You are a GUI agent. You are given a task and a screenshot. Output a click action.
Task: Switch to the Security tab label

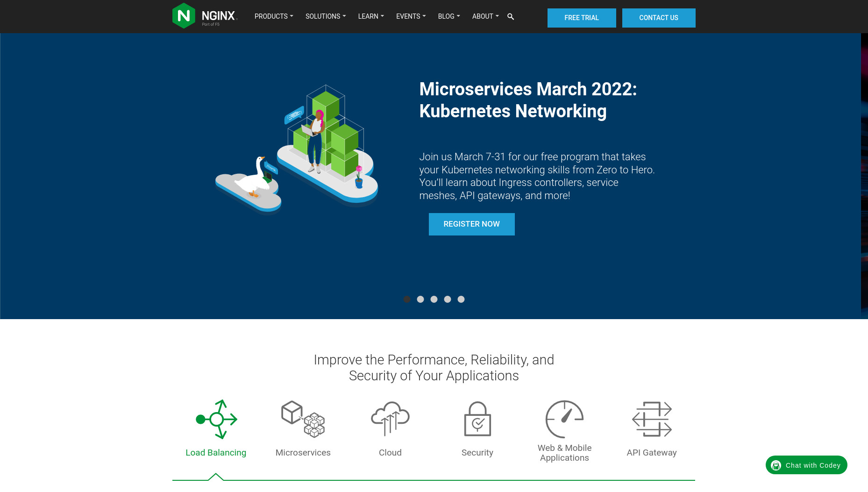(477, 452)
